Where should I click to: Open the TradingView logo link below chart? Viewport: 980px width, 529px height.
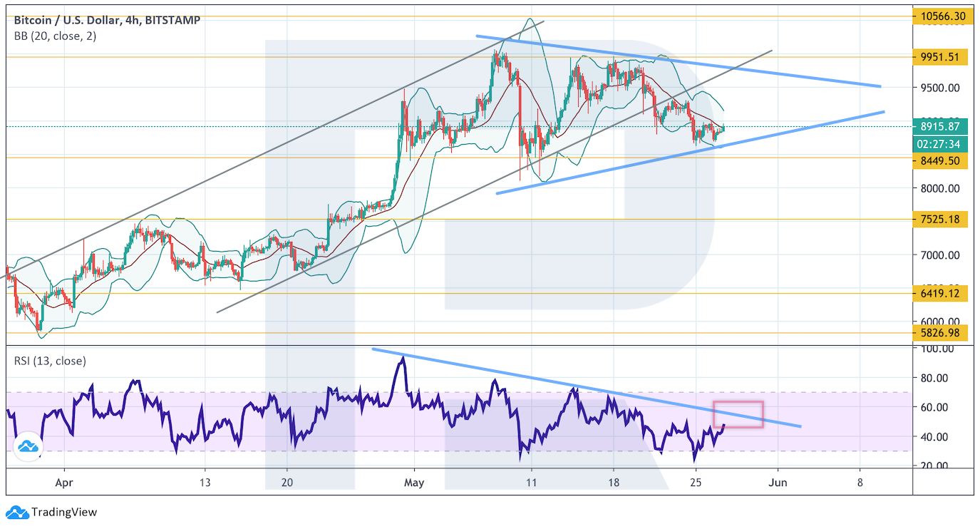[x=51, y=512]
